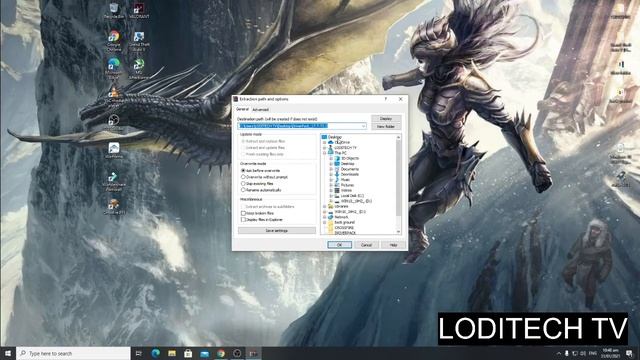Open the Recycle Bin desktop icon
640x360 pixels.
(114, 9)
